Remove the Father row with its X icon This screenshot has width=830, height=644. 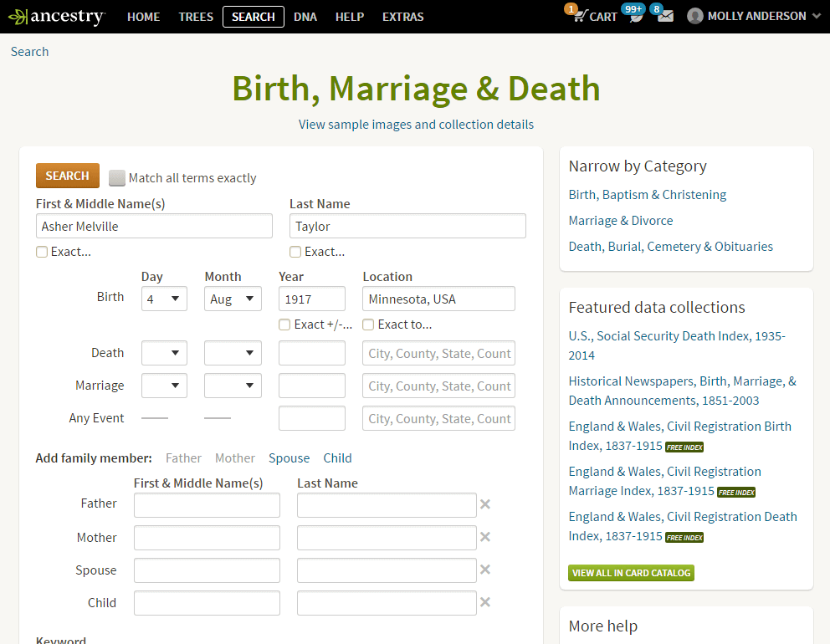coord(485,504)
